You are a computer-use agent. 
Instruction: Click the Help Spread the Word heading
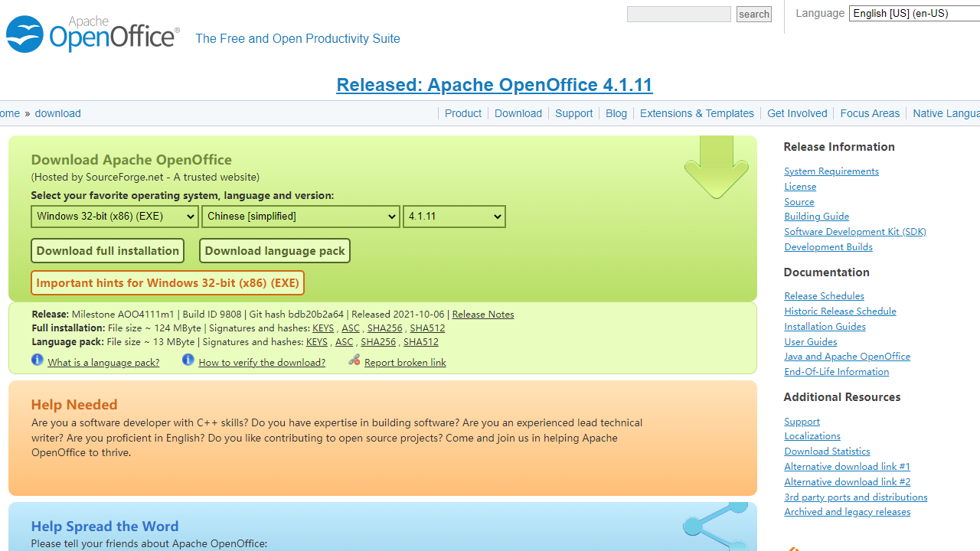tap(105, 527)
